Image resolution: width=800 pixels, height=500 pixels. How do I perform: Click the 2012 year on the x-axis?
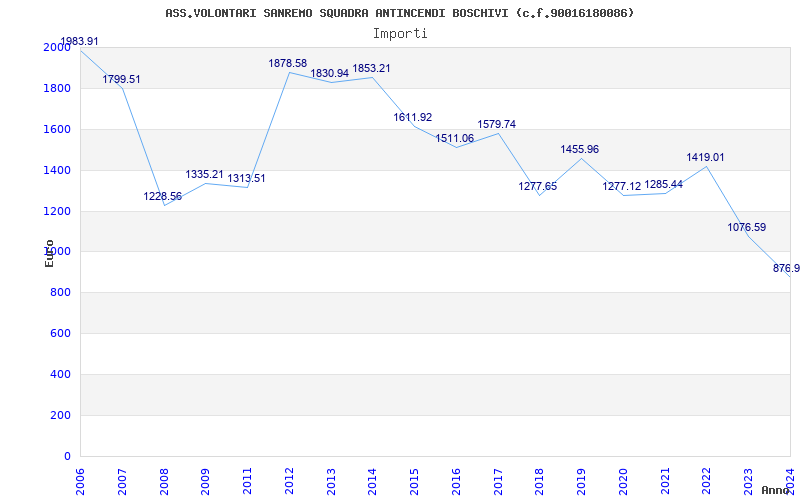click(289, 480)
